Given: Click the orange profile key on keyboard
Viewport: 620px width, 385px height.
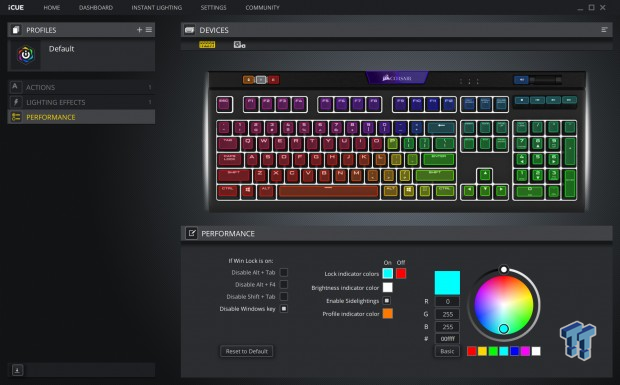Looking at the screenshot, I should pos(248,80).
